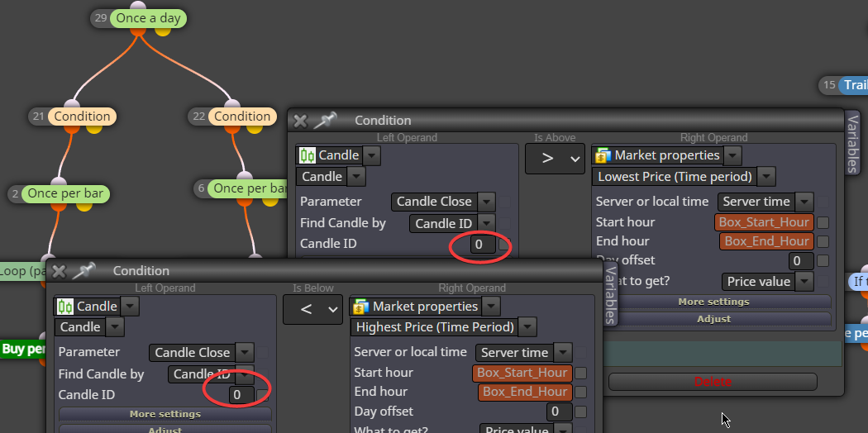The height and width of the screenshot is (433, 868).
Task: Open Candle category dropdown in lower dialog
Action: click(x=130, y=307)
